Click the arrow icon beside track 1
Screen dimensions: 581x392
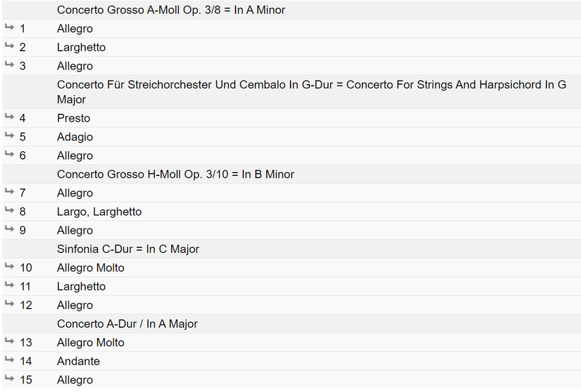click(9, 27)
